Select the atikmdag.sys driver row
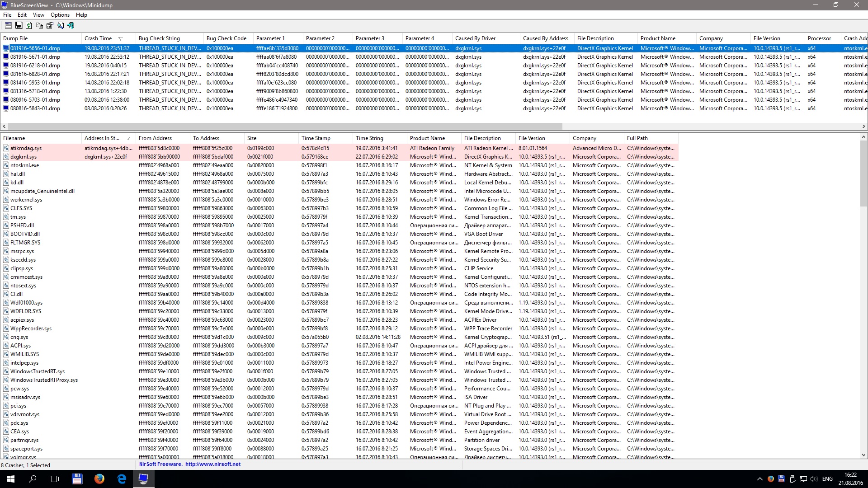 [x=26, y=148]
